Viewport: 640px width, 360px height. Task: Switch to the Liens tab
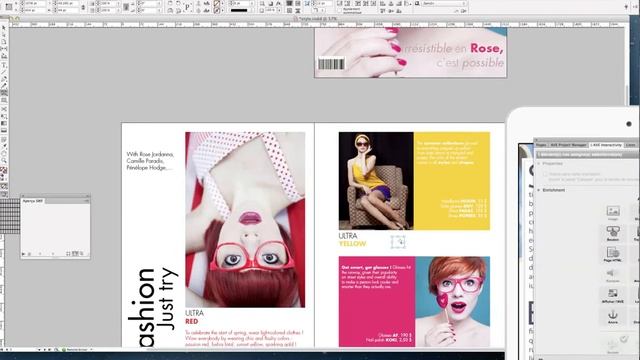pos(631,145)
